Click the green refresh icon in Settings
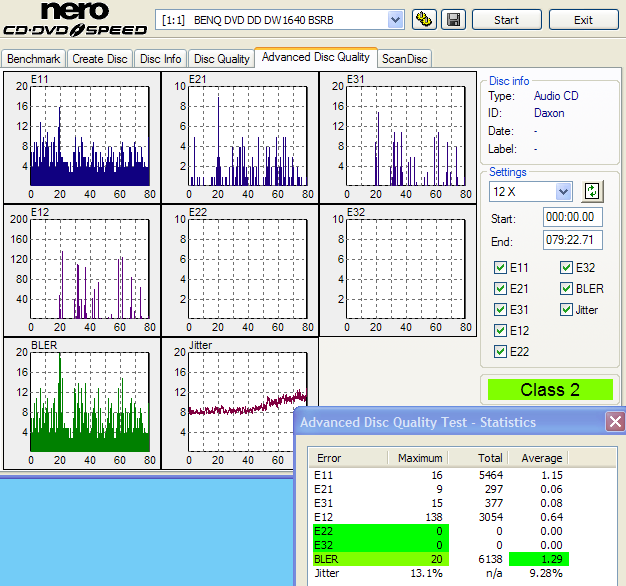The width and height of the screenshot is (626, 586). click(x=593, y=191)
